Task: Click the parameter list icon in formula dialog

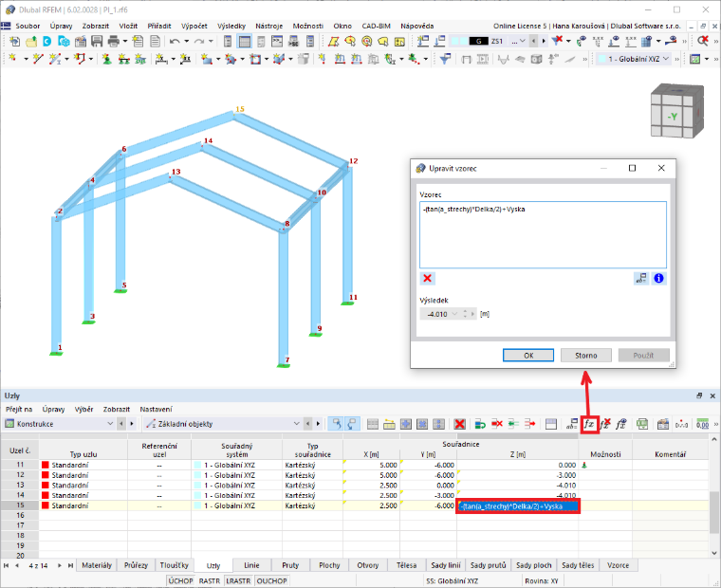Action: 641,278
